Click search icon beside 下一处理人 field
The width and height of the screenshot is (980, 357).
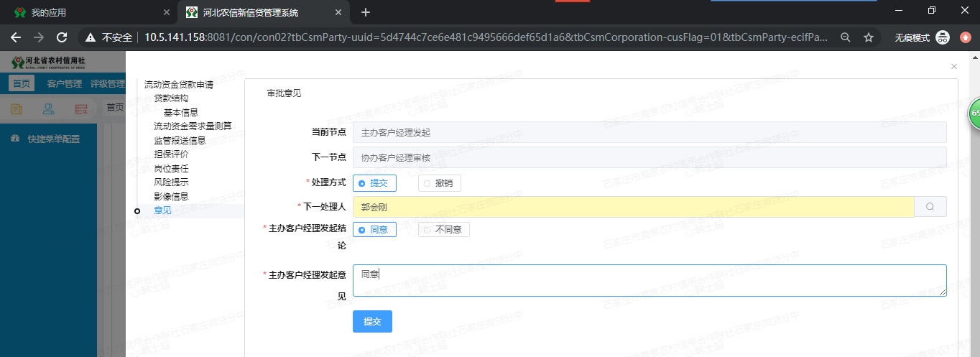tap(930, 206)
